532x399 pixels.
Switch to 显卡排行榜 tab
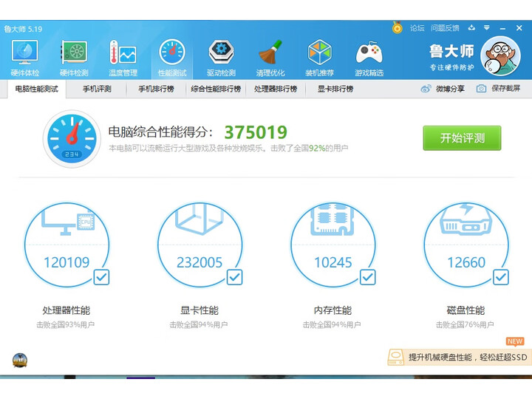pyautogui.click(x=335, y=89)
